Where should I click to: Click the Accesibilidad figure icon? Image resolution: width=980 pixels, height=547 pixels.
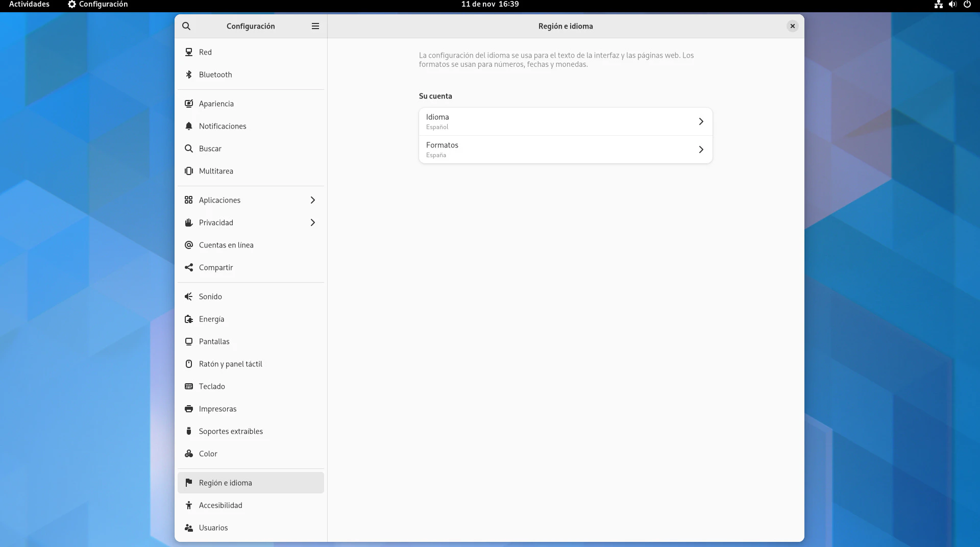tap(189, 505)
